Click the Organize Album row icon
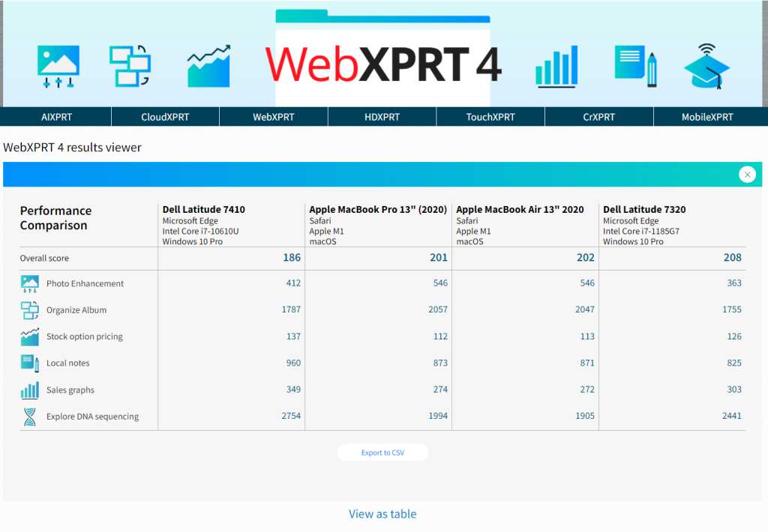768x532 pixels. pos(30,310)
